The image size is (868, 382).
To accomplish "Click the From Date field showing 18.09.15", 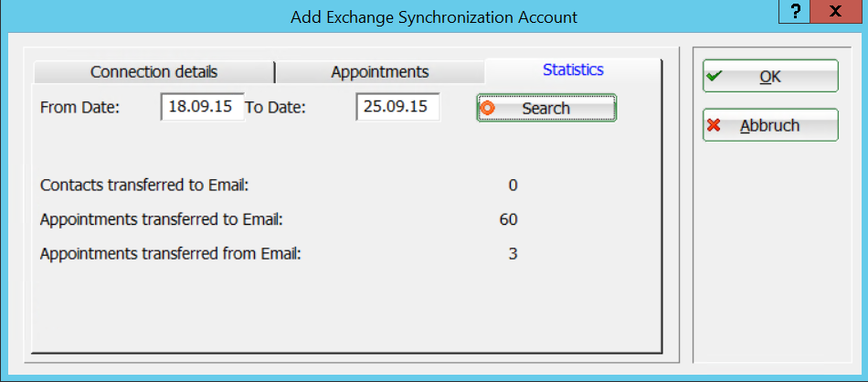I will tap(202, 107).
